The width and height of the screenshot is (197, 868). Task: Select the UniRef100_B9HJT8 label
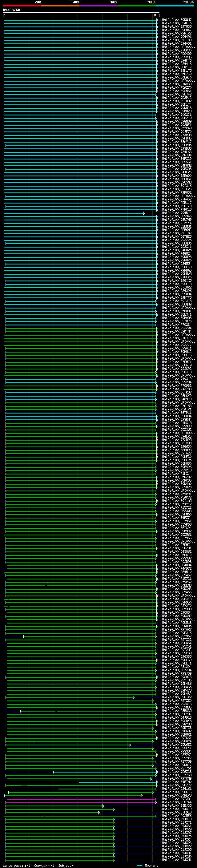[x=177, y=372]
